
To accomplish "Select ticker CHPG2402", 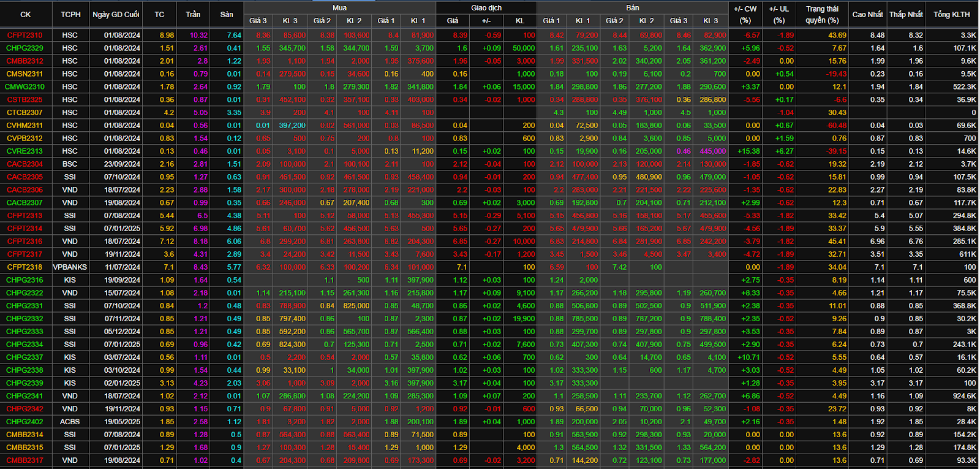I will click(25, 422).
